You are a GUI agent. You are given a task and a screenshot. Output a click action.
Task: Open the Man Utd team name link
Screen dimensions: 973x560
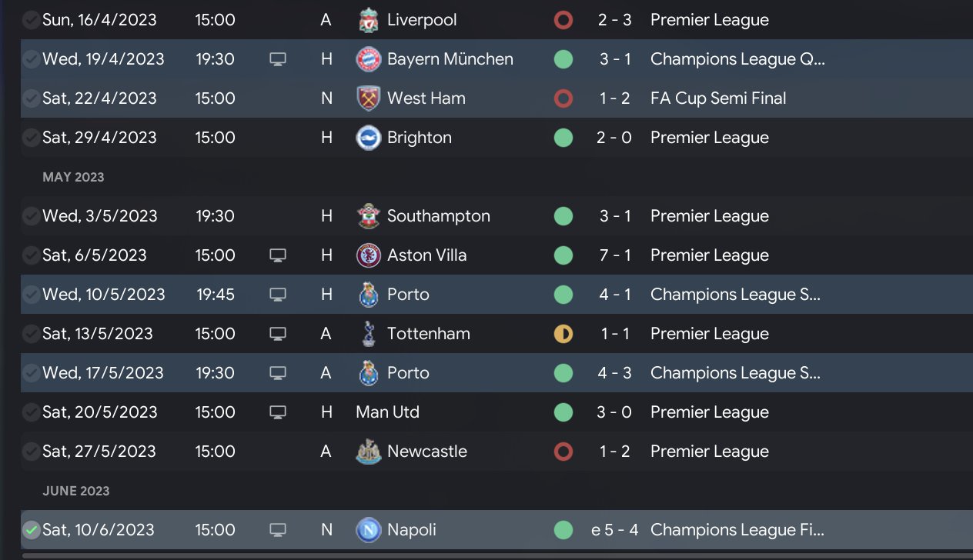387,412
